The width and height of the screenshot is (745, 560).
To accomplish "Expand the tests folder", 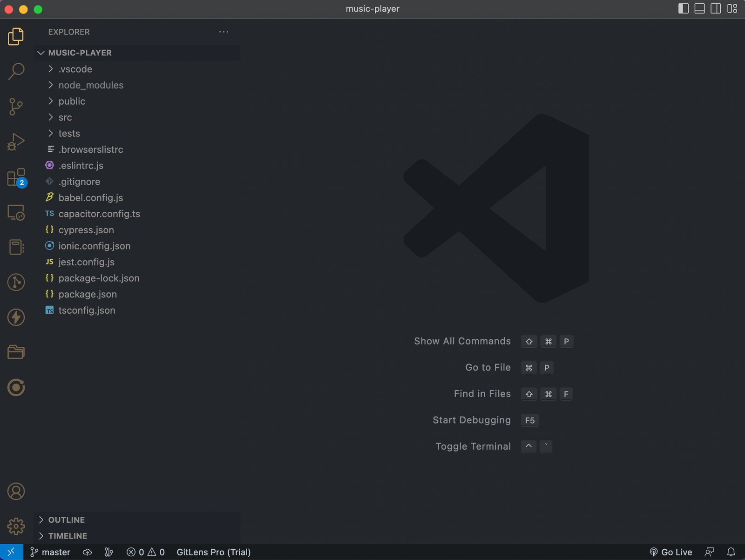I will pyautogui.click(x=137, y=133).
